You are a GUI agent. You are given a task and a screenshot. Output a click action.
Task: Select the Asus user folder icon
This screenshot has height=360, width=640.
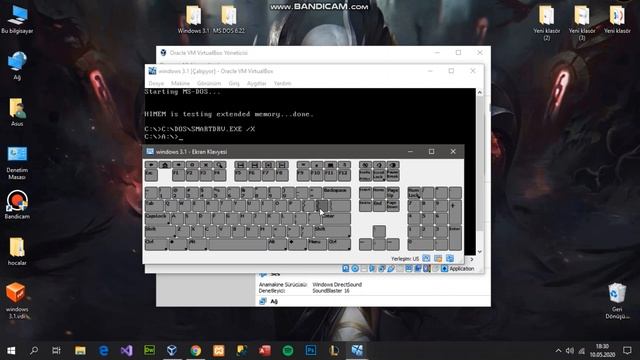[x=17, y=112]
